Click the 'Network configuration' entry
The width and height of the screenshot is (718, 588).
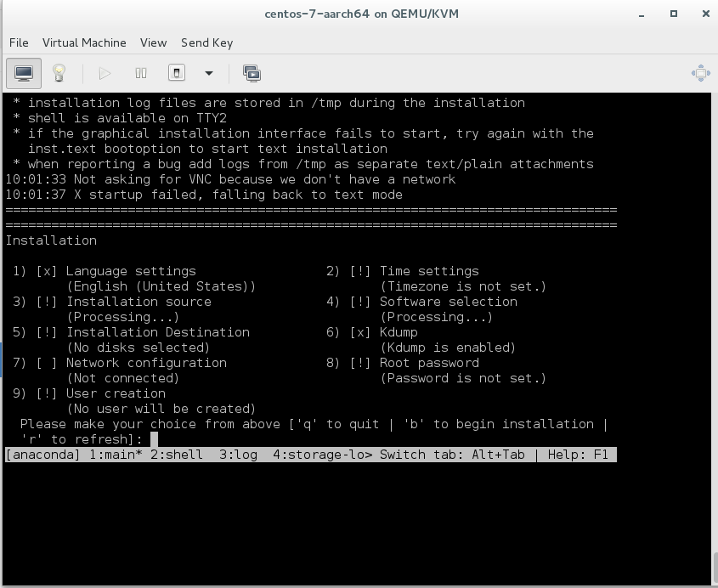pos(146,363)
